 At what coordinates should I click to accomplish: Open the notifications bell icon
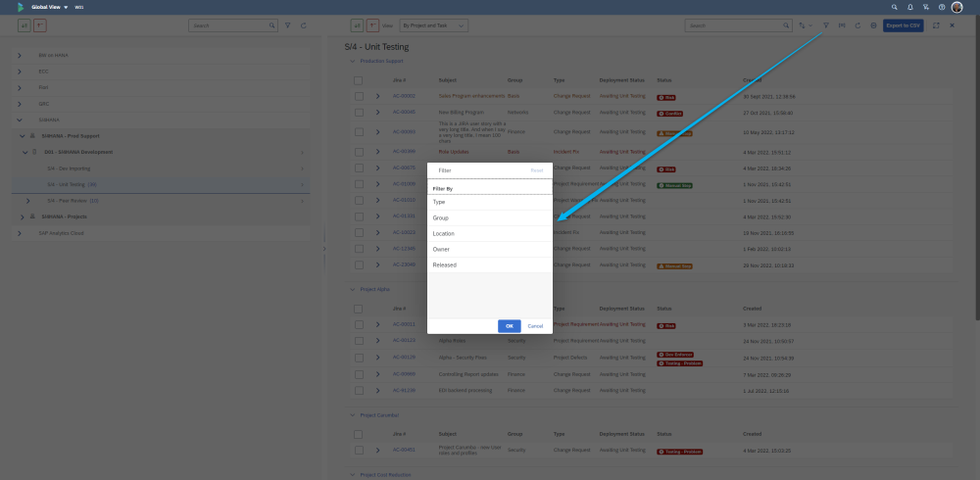910,7
